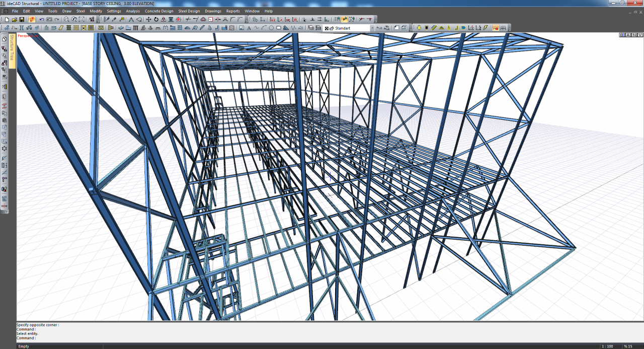Save the project with the floppy disk icon
Viewport: 644px width, 349px height.
pos(22,19)
